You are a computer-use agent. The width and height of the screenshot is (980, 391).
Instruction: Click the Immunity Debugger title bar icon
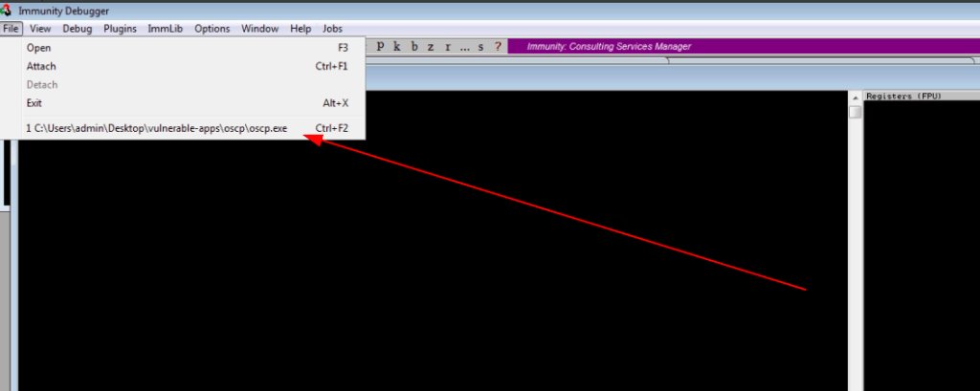(x=8, y=11)
